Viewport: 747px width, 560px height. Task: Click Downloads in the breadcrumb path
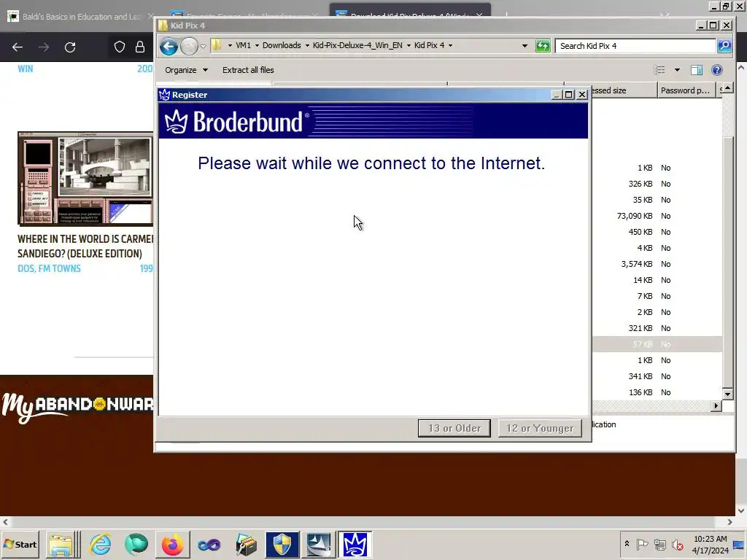point(282,45)
